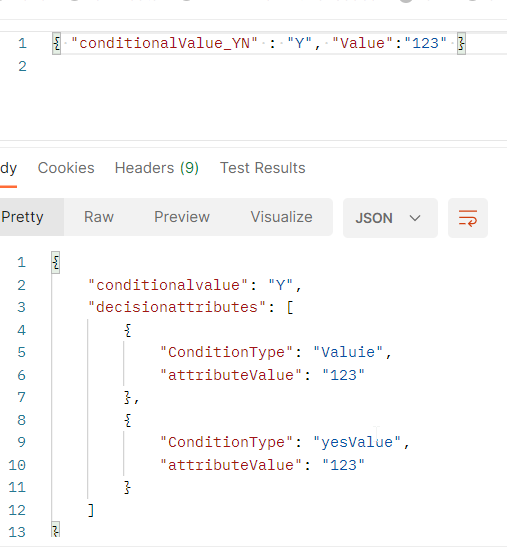Click the "conditionalvalue" key on line 2
This screenshot has width=507, height=555.
click(168, 285)
